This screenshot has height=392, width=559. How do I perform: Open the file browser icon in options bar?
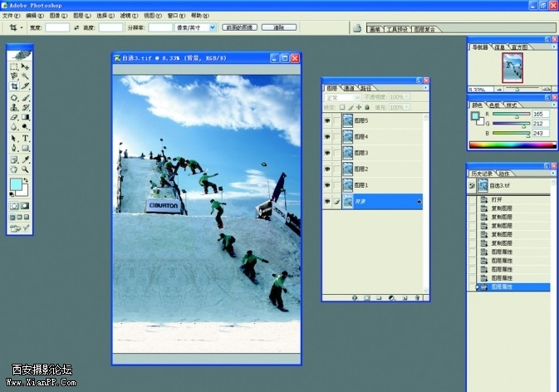point(356,27)
